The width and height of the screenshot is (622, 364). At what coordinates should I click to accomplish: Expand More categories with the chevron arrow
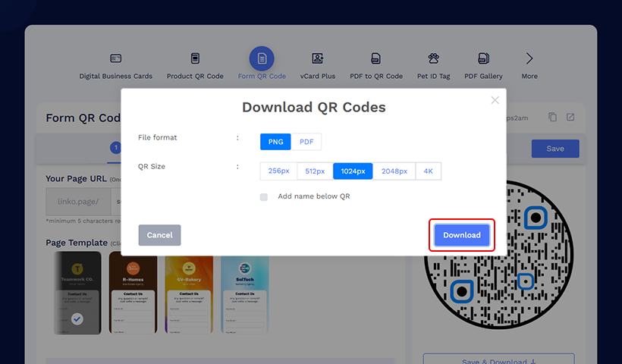pos(529,58)
